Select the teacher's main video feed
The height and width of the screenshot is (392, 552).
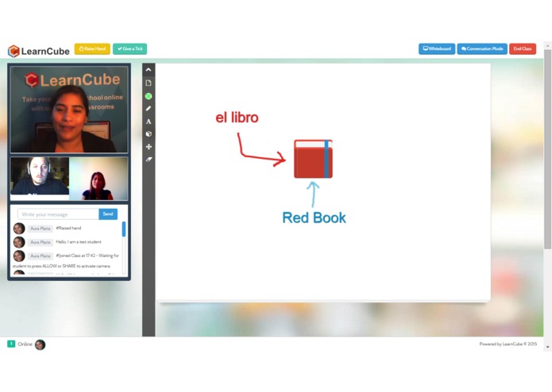tap(69, 110)
